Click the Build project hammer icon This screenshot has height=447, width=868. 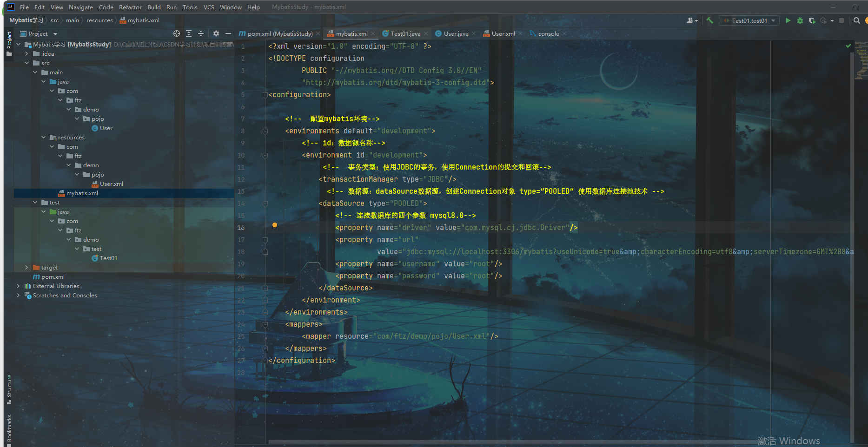[x=709, y=20]
